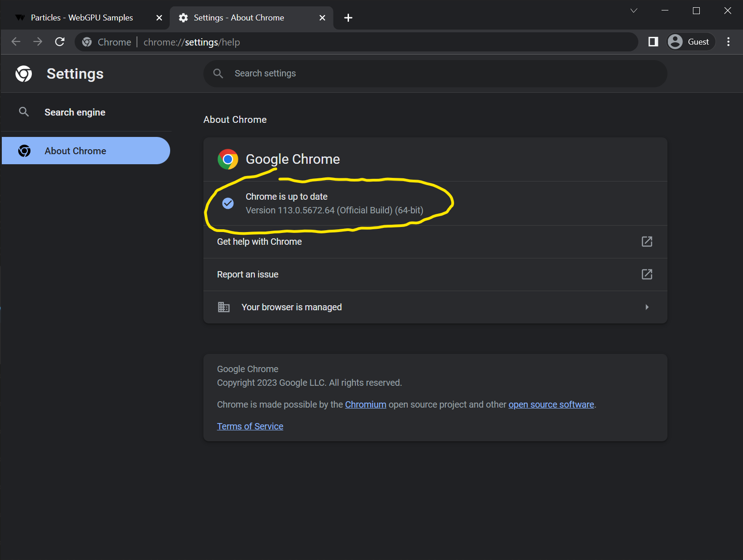Image resolution: width=743 pixels, height=560 pixels.
Task: Click external-link icon for Report an issue
Action: [x=647, y=274]
